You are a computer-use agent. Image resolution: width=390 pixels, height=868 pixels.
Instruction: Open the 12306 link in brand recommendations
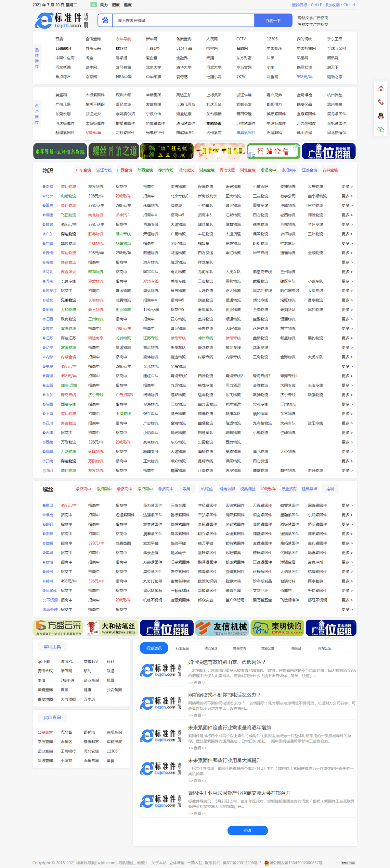(x=272, y=39)
